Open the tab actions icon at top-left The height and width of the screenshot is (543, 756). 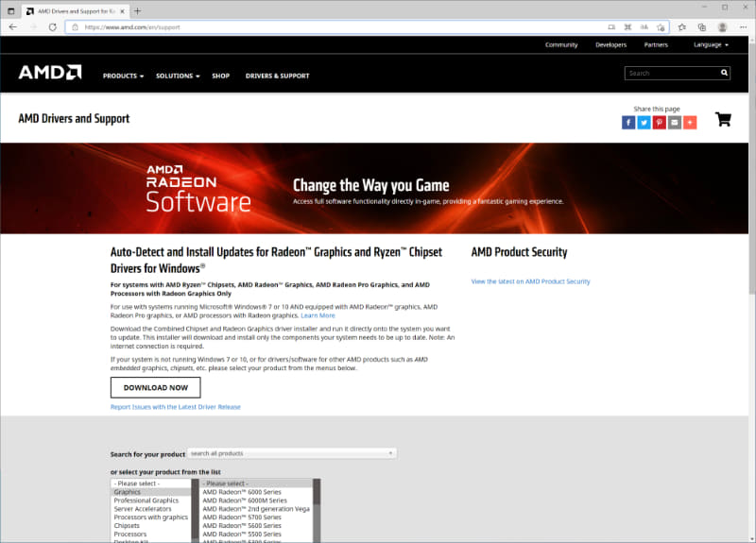coord(11,10)
